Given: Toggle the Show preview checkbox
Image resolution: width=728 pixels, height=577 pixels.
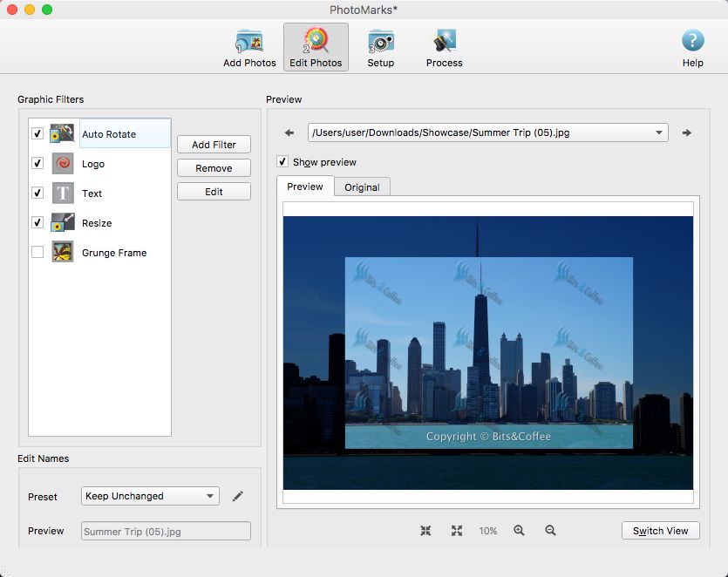Looking at the screenshot, I should (x=282, y=161).
